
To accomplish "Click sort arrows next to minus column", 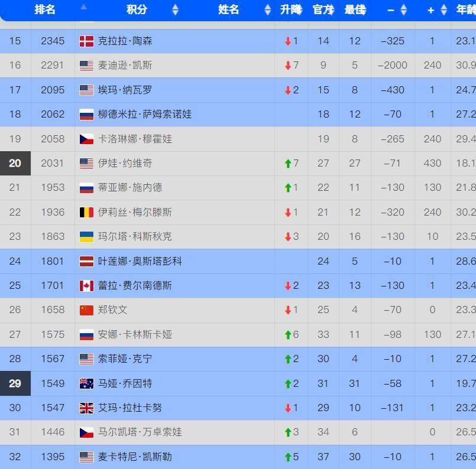I will click(403, 9).
